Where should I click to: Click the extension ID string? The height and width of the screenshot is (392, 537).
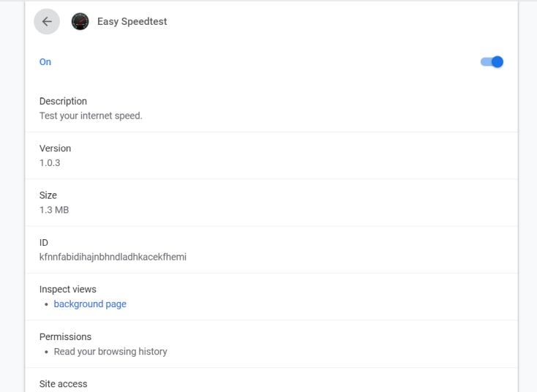coord(113,257)
